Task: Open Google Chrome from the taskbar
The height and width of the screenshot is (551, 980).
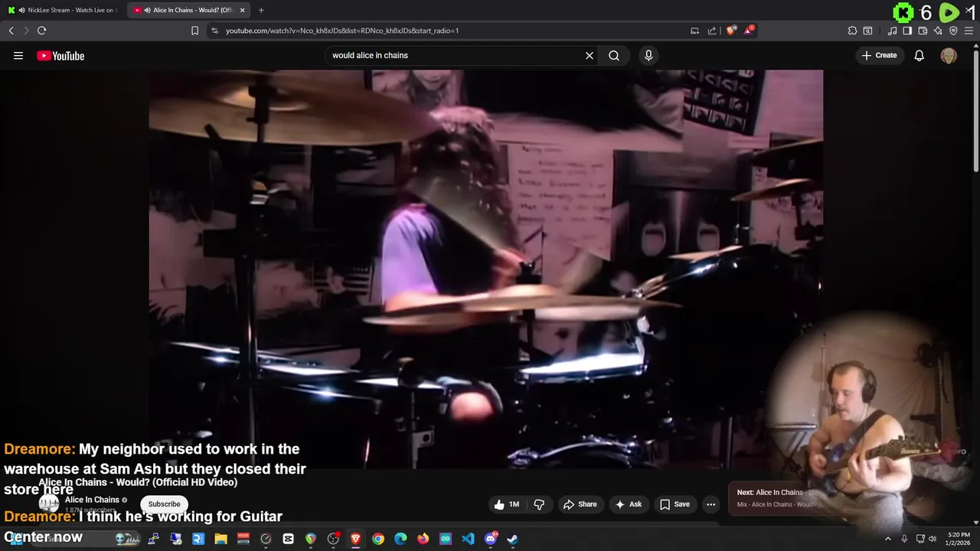Action: [x=378, y=539]
